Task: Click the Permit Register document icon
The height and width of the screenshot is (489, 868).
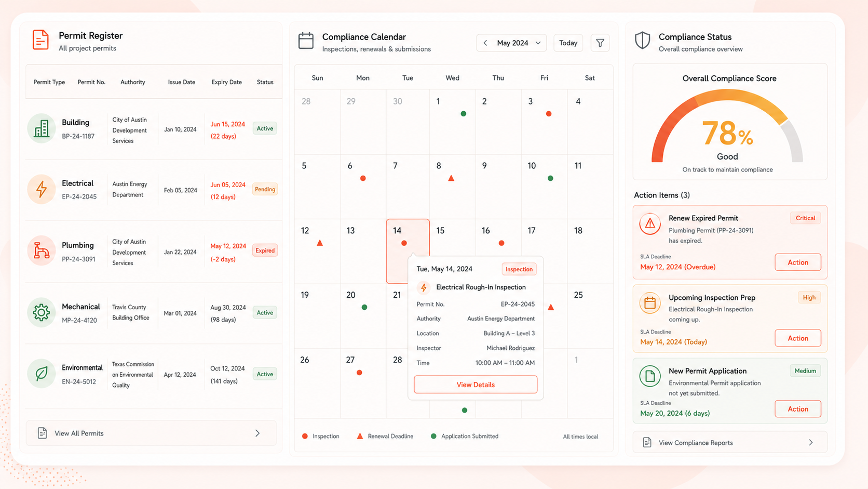Action: tap(40, 40)
